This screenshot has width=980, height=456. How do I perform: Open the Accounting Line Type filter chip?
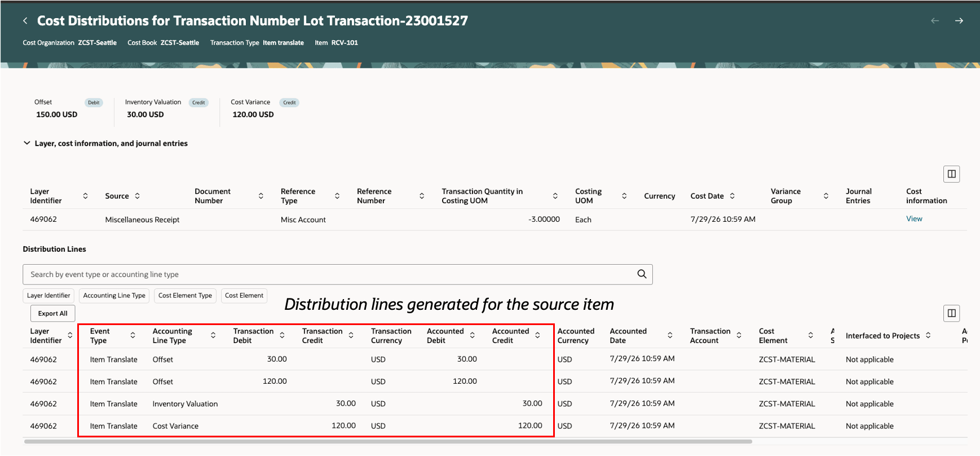114,296
